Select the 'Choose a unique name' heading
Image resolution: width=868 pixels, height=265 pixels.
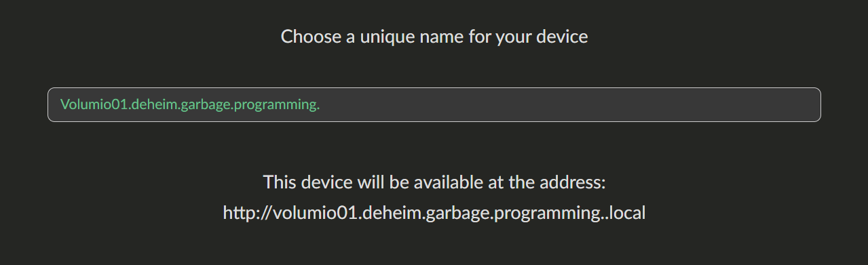click(434, 37)
